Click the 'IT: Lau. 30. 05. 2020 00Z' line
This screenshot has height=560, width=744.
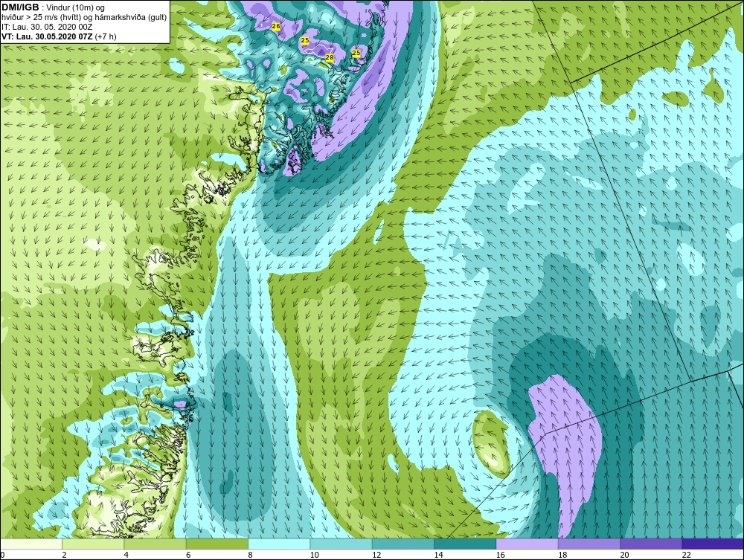click(x=47, y=27)
